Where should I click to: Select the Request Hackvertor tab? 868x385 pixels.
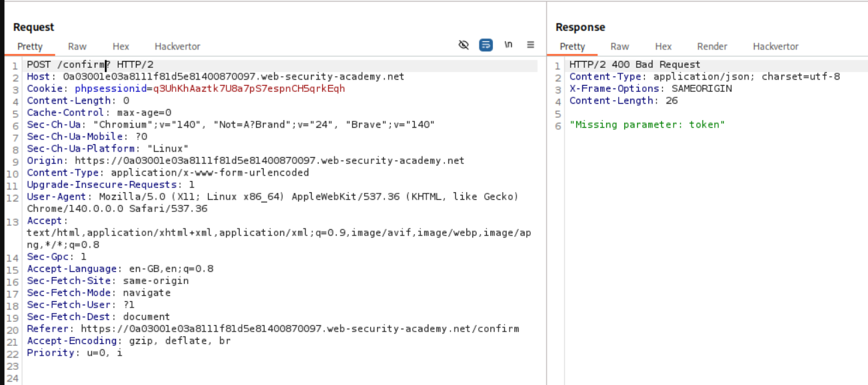tap(177, 47)
